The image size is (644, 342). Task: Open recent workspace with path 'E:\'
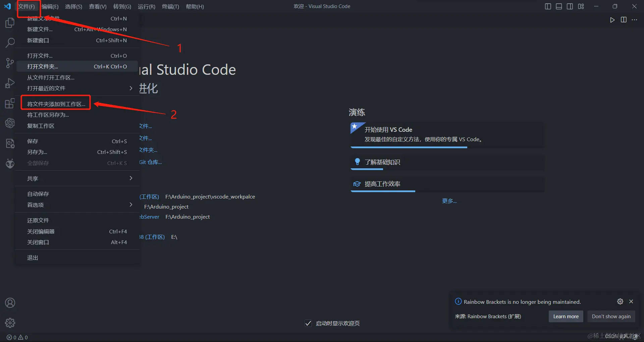pos(152,237)
